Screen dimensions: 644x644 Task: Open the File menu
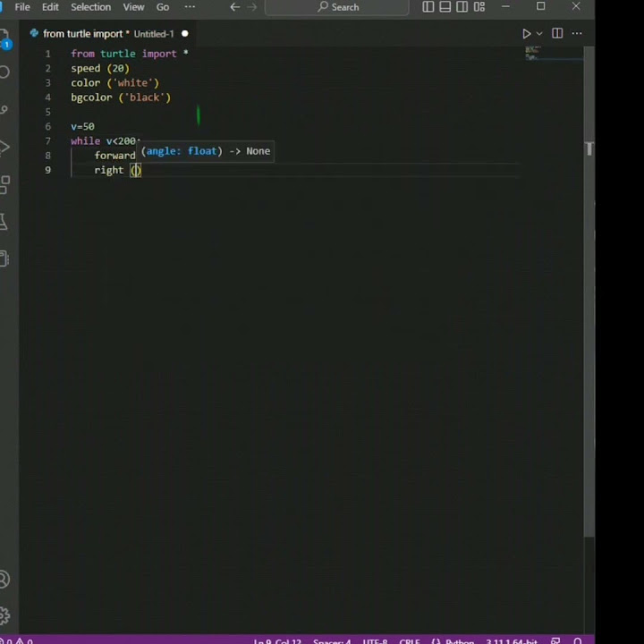point(22,7)
